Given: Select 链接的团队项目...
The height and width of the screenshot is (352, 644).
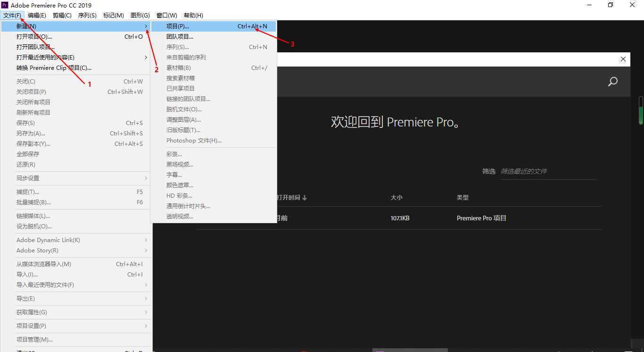Looking at the screenshot, I should click(x=214, y=99).
